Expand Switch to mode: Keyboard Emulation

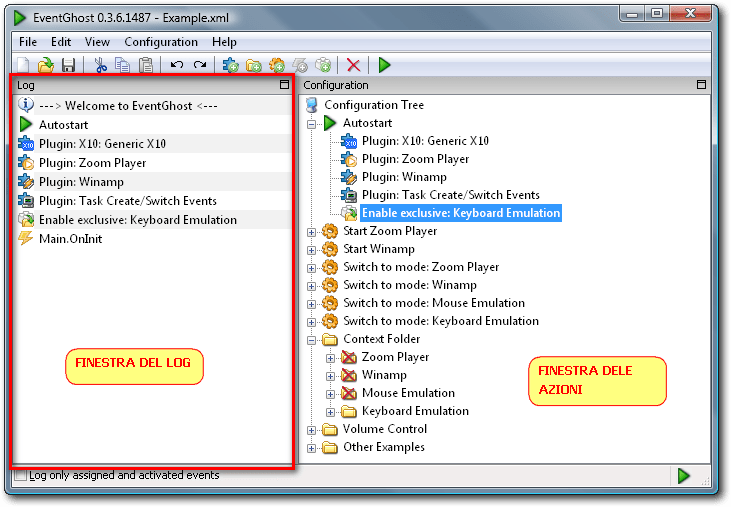pos(311,322)
